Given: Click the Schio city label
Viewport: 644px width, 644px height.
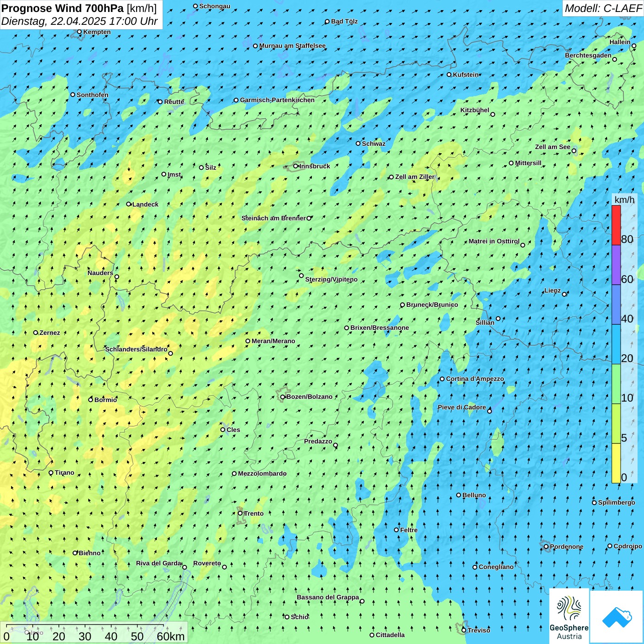Looking at the screenshot, I should 299,617.
